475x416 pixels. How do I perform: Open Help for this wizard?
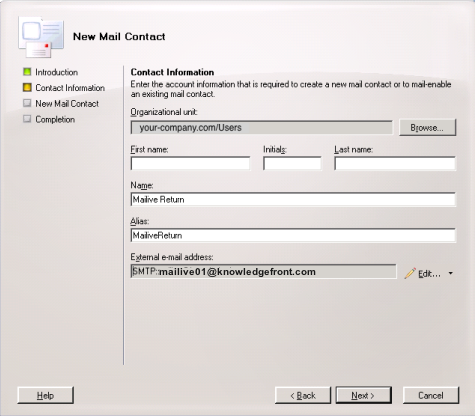coord(45,395)
